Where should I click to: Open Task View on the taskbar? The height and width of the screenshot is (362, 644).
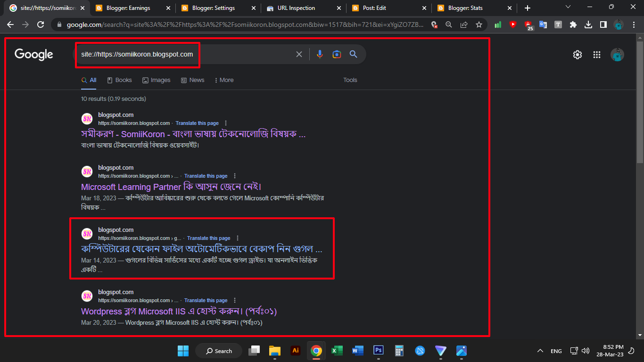click(x=254, y=351)
